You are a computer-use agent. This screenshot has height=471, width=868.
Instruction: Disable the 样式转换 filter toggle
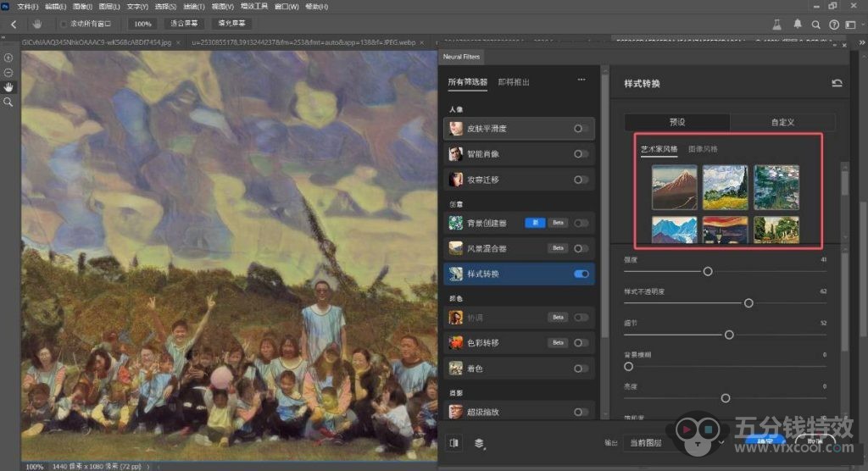581,274
